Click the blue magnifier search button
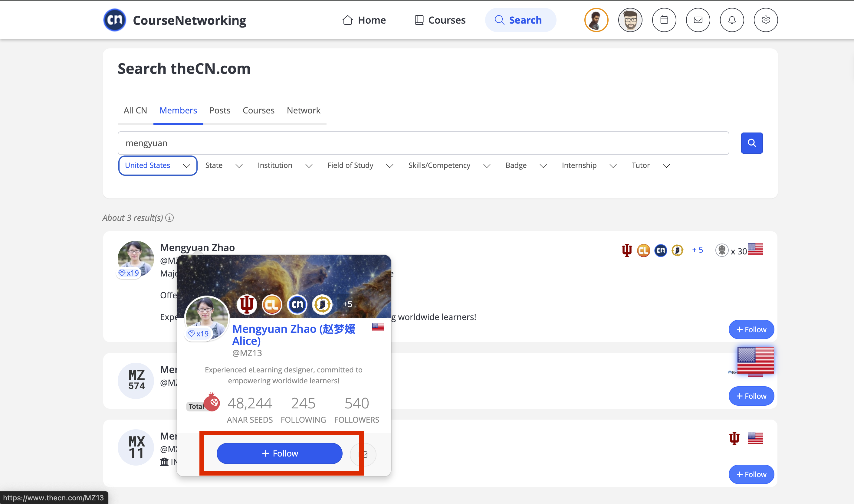 [752, 143]
